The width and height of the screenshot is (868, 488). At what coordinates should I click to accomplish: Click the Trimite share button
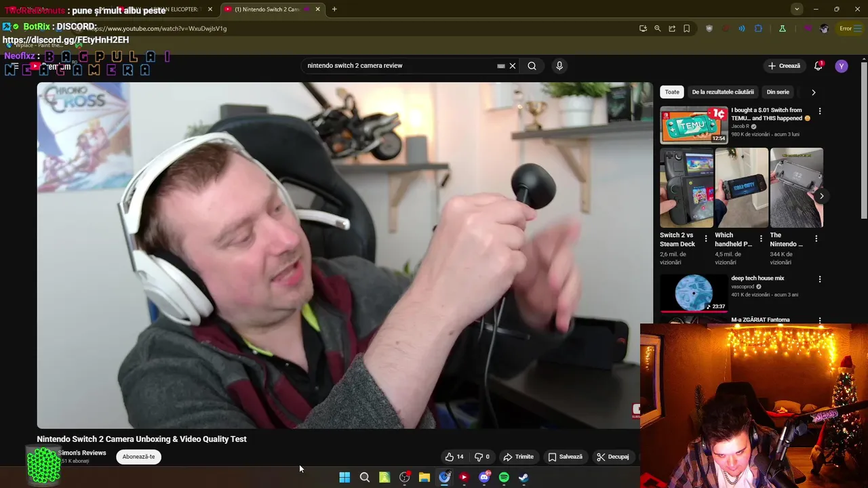(519, 457)
